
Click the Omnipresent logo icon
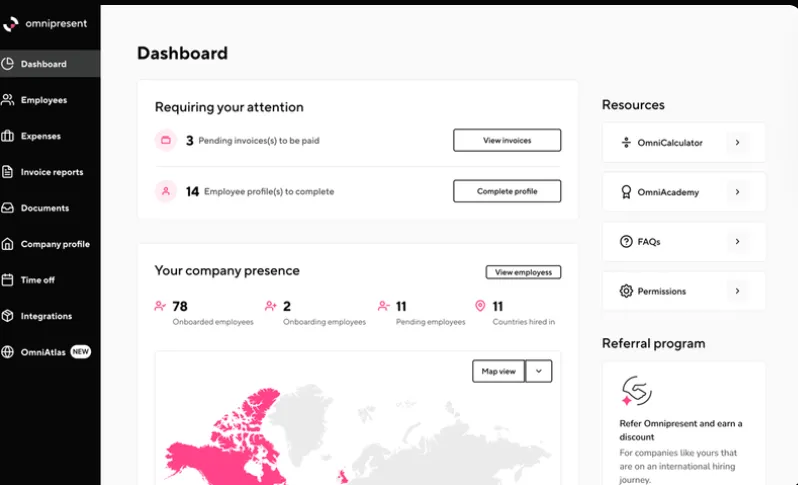[x=10, y=23]
